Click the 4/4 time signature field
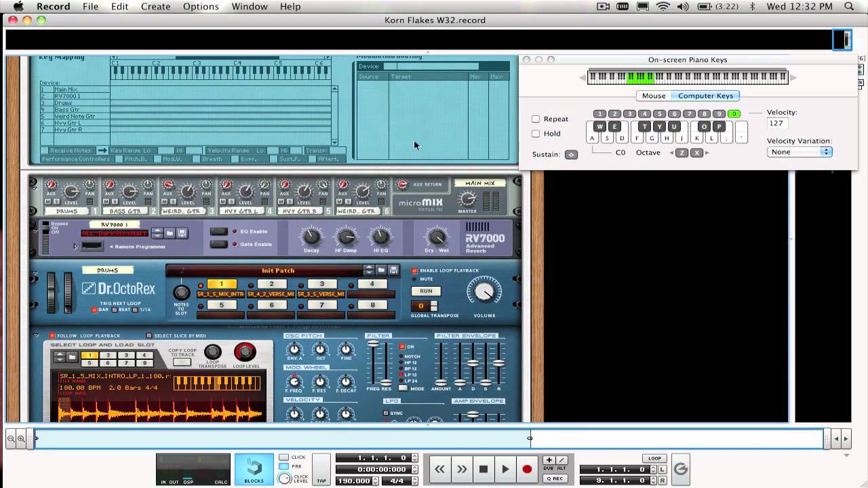Image resolution: width=868 pixels, height=488 pixels. pyautogui.click(x=396, y=481)
